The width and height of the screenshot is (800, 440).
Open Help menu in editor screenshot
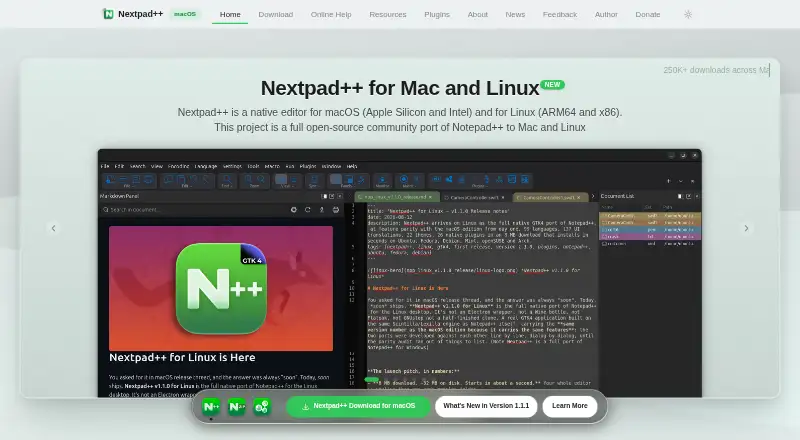point(352,166)
